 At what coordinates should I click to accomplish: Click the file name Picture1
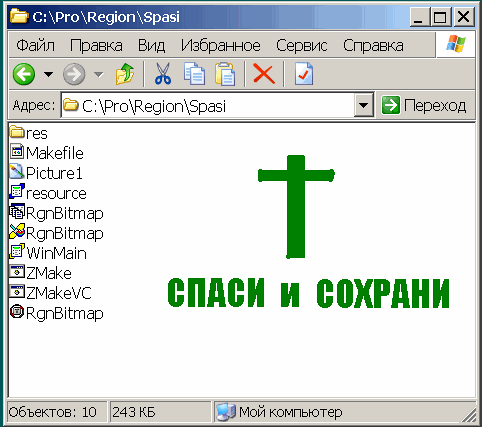(54, 173)
